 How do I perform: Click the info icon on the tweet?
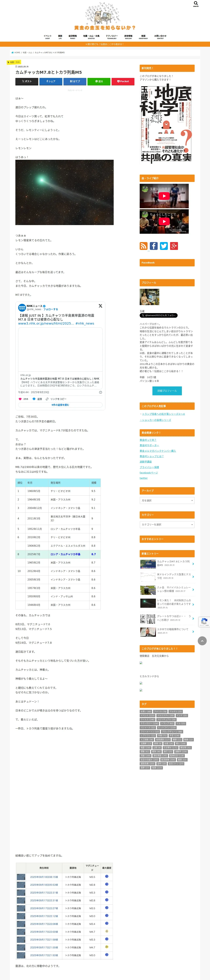[101, 392]
